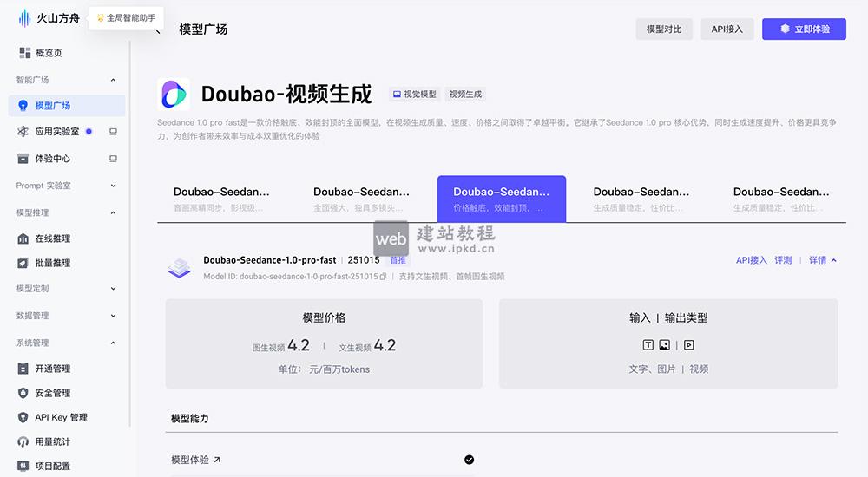Select second Doubao-Seedan tab 全面强大
This screenshot has width=868, height=477.
(x=361, y=199)
